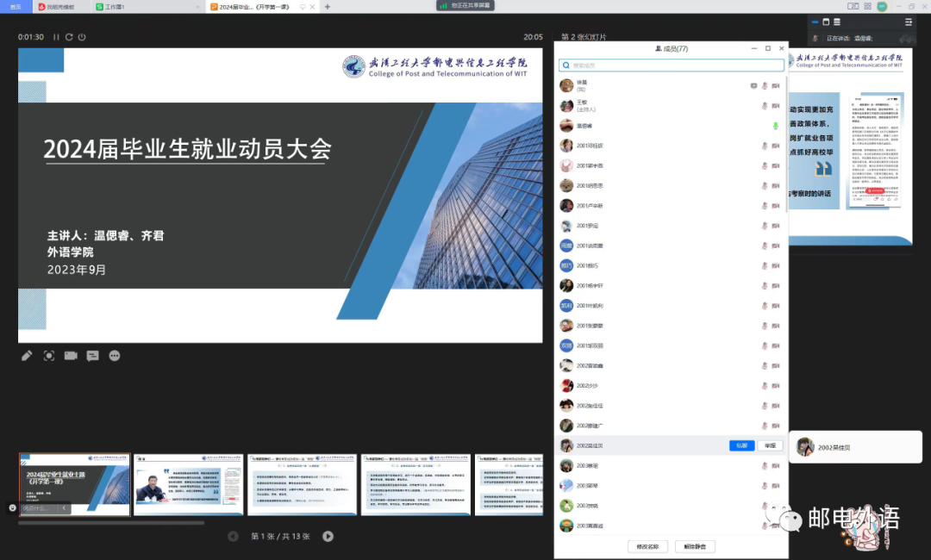931x560 pixels.
Task: Click the focus frame icon below the slide
Action: 49,356
